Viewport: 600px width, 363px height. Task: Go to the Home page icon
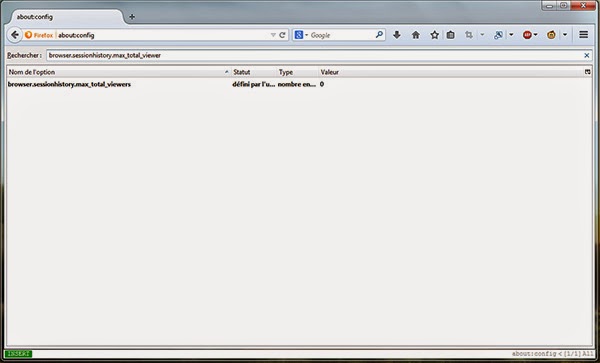(x=416, y=35)
